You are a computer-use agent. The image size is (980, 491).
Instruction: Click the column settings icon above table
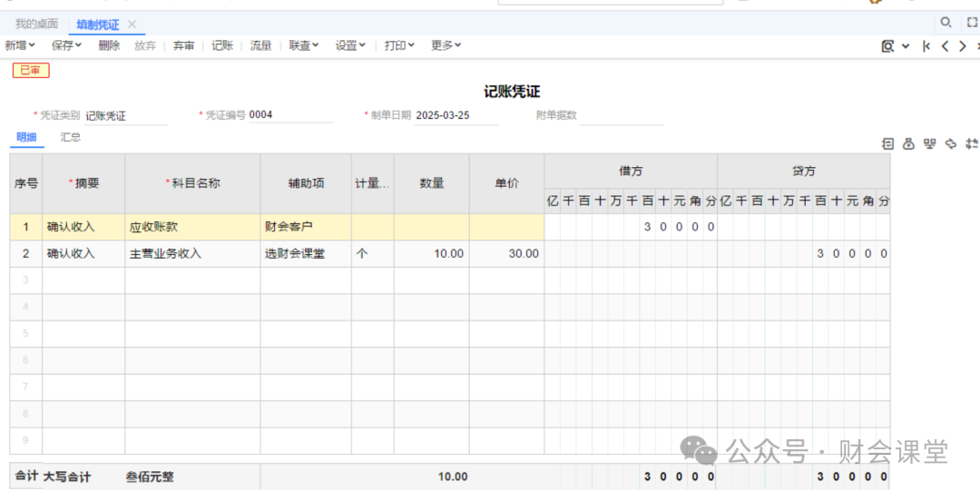972,143
